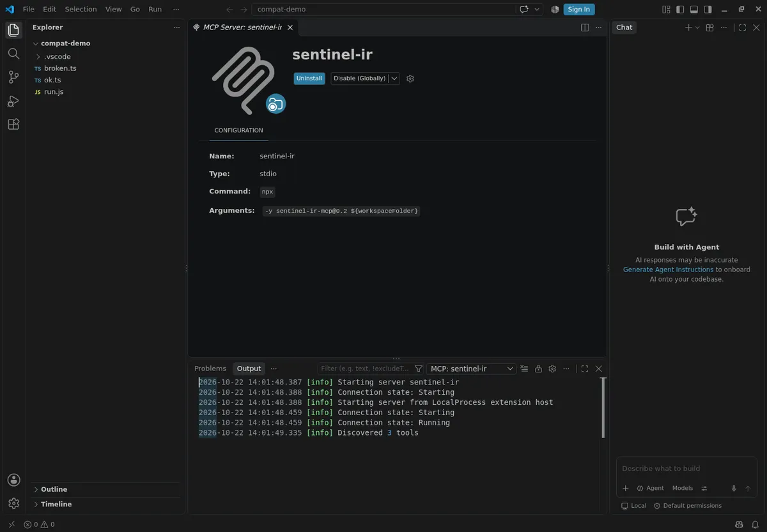Open the View menu
The image size is (767, 532).
tap(113, 9)
